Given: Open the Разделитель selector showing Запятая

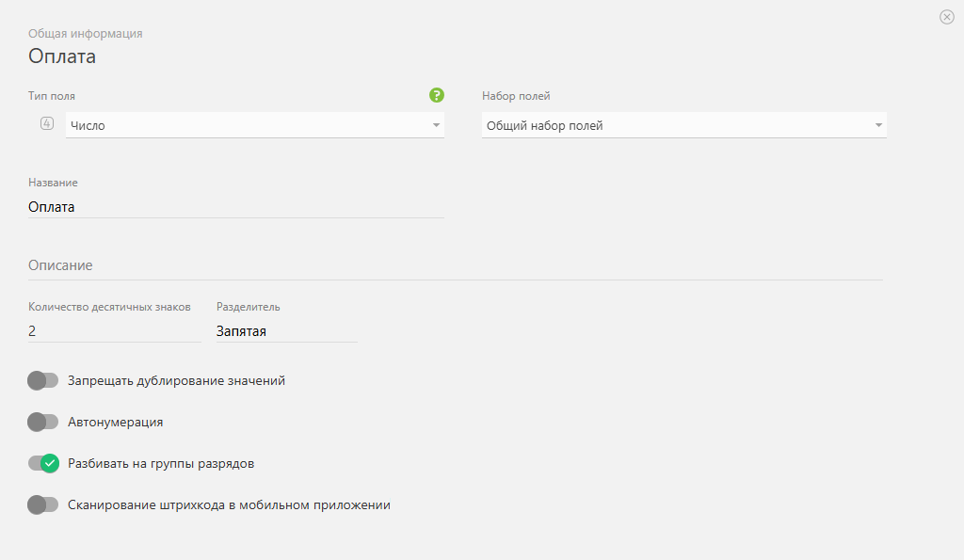Looking at the screenshot, I should (x=286, y=331).
